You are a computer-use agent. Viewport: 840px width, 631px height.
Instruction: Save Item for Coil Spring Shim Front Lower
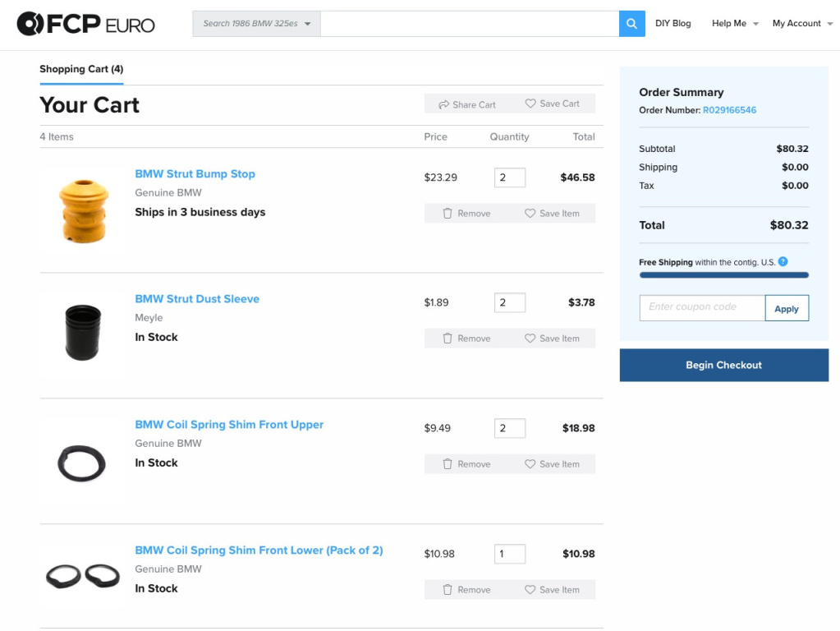[x=553, y=590]
